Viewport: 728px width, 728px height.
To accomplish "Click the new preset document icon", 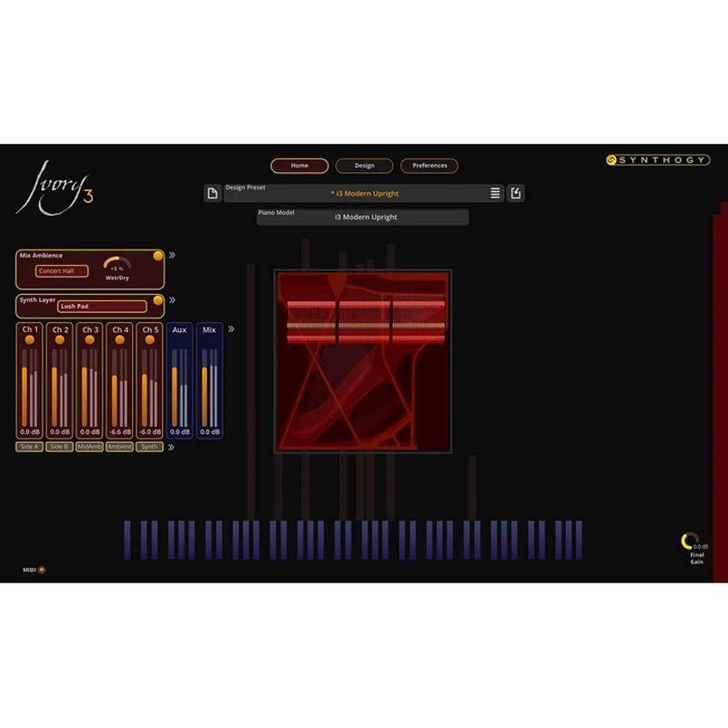I will coord(211,193).
